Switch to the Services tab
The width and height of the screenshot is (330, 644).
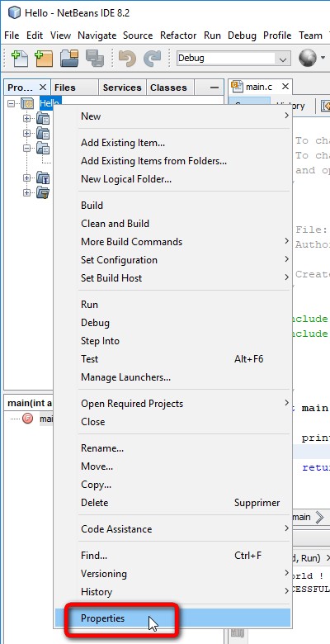(x=122, y=88)
